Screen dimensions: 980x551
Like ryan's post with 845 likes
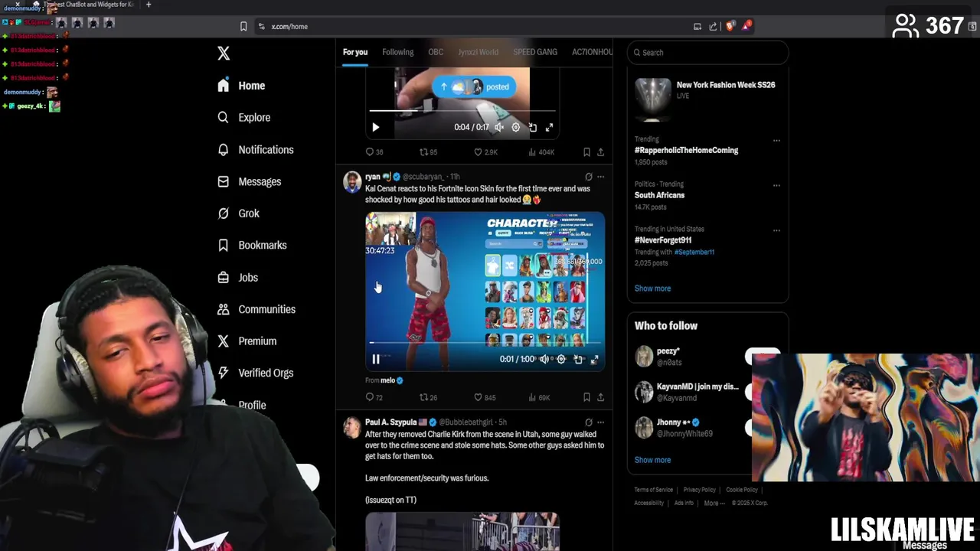click(x=485, y=397)
